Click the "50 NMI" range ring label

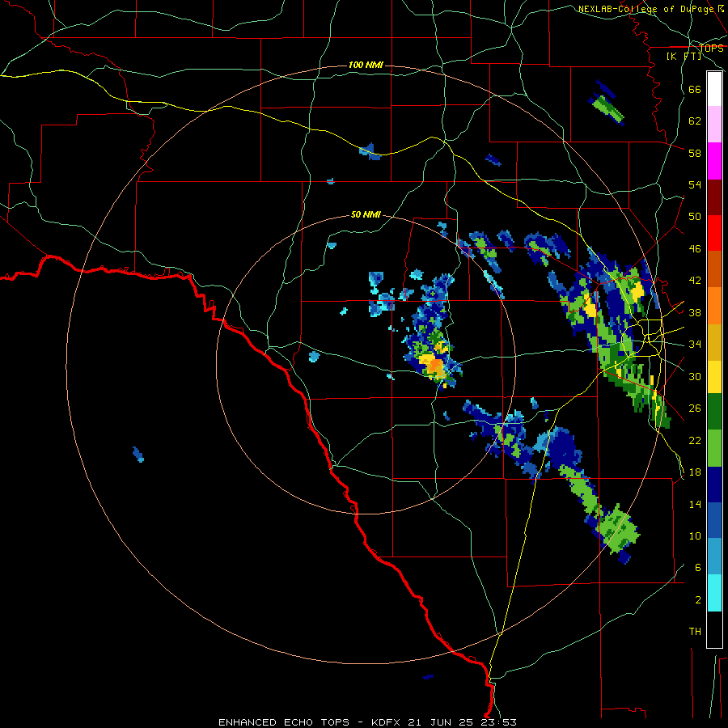[x=366, y=214]
